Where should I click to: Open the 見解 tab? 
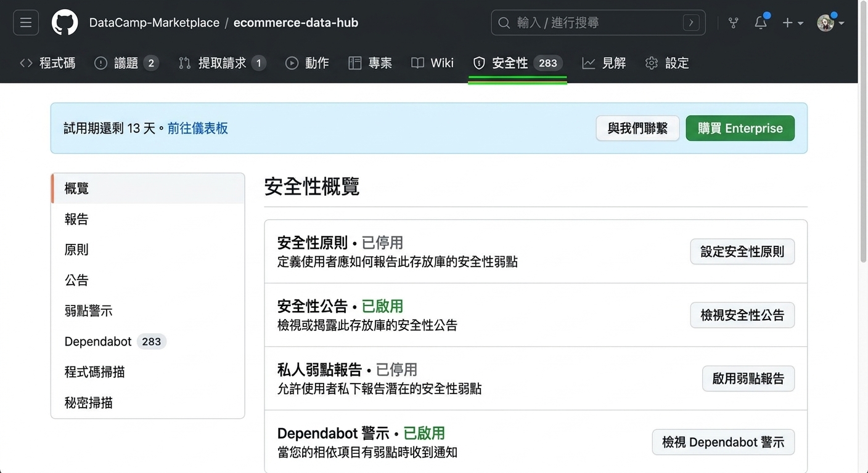(604, 63)
